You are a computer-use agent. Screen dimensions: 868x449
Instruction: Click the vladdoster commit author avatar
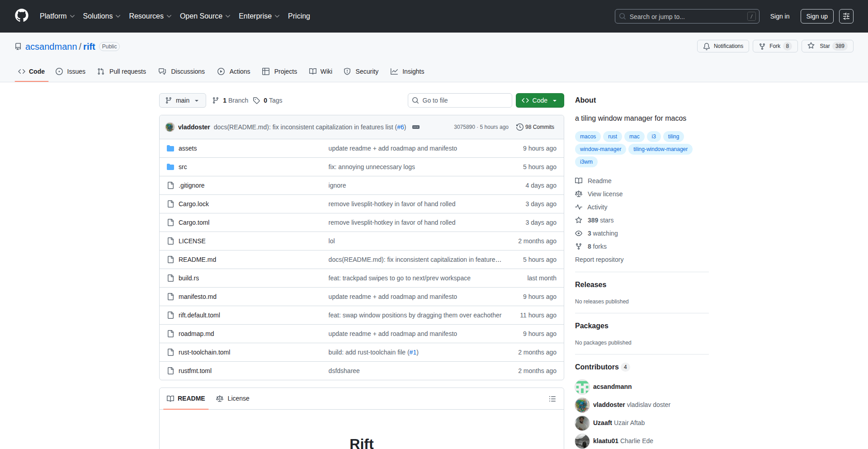(170, 127)
